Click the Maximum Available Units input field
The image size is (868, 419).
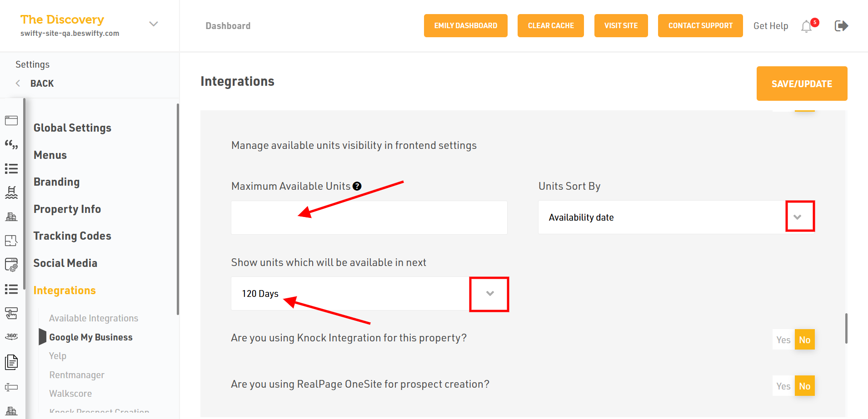click(x=369, y=217)
